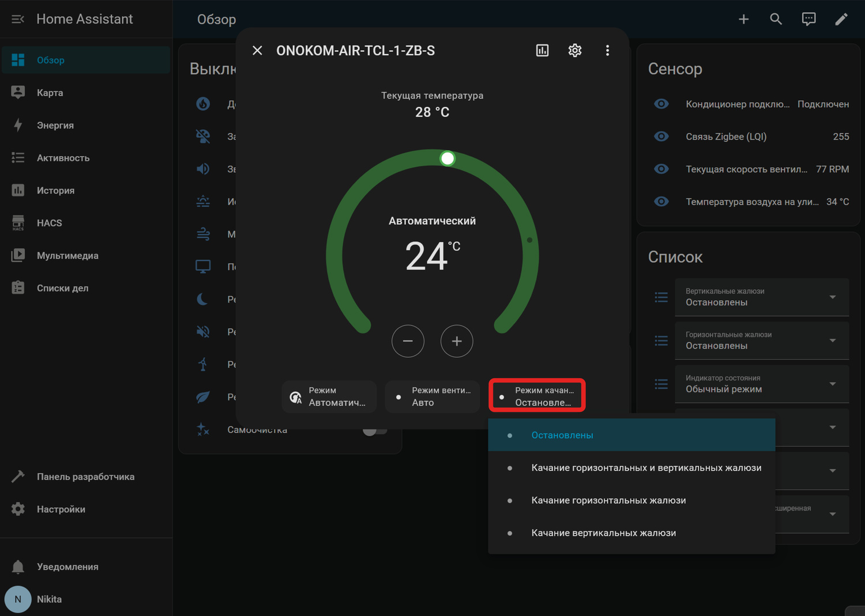The height and width of the screenshot is (616, 865).
Task: Increase target temperature with plus button
Action: coord(457,341)
